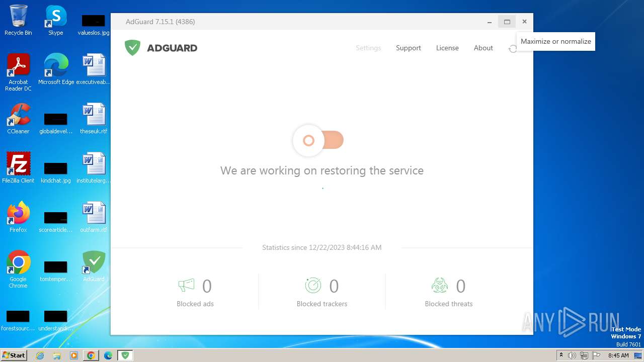Select kindchat.jpg desktop file

tap(56, 172)
